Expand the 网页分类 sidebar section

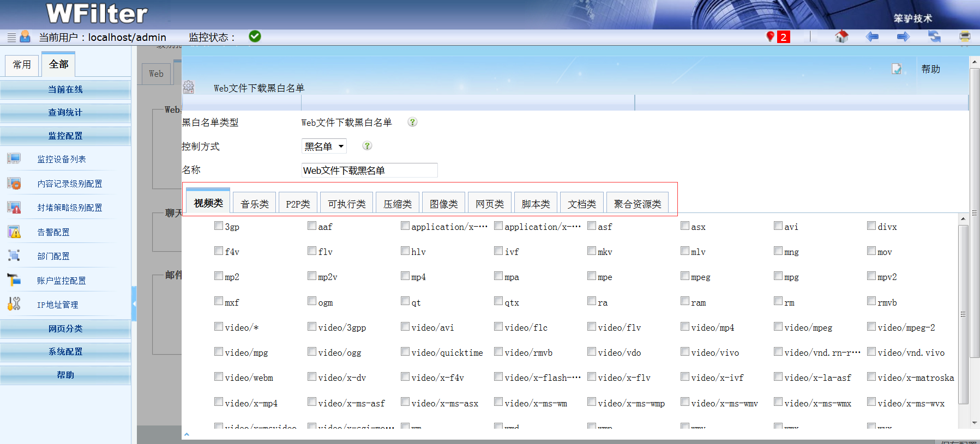click(x=65, y=329)
